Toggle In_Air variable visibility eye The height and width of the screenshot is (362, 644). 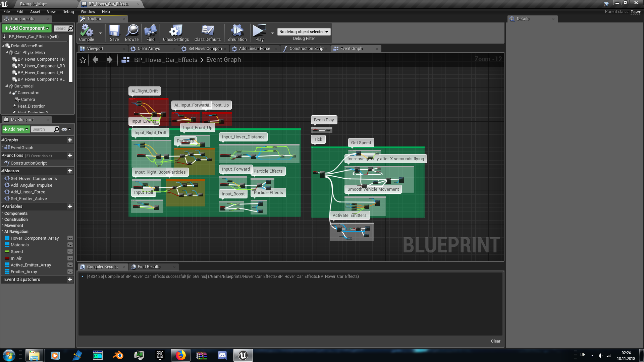[x=70, y=258]
